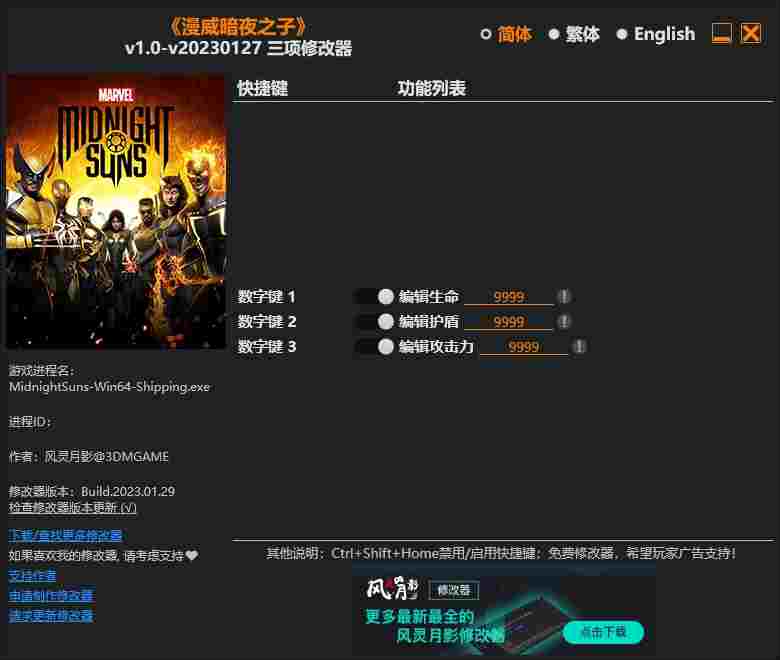
Task: Open the 请求更新修改器 link
Action: click(x=51, y=616)
